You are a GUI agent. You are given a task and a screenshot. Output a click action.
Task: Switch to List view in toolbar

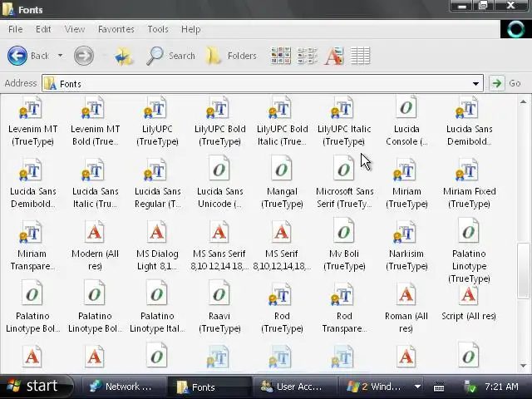tap(307, 56)
